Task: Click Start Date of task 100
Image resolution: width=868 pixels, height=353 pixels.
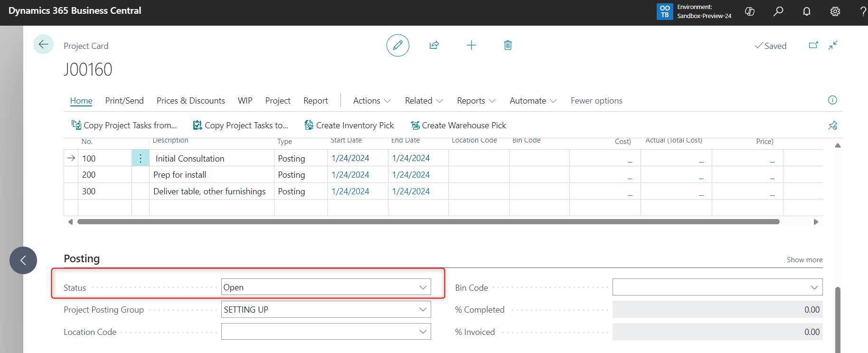Action: (x=350, y=158)
